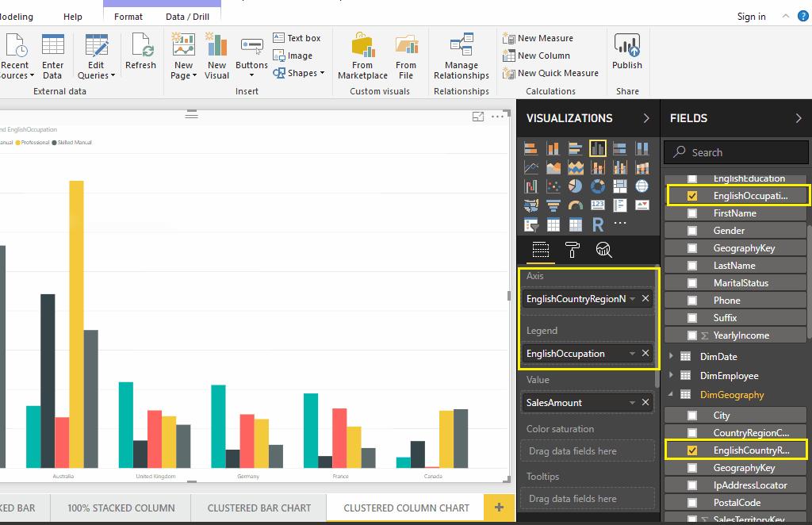This screenshot has width=812, height=525.
Task: Switch to CLUSTERED COLUMN CHART page
Action: 407,508
